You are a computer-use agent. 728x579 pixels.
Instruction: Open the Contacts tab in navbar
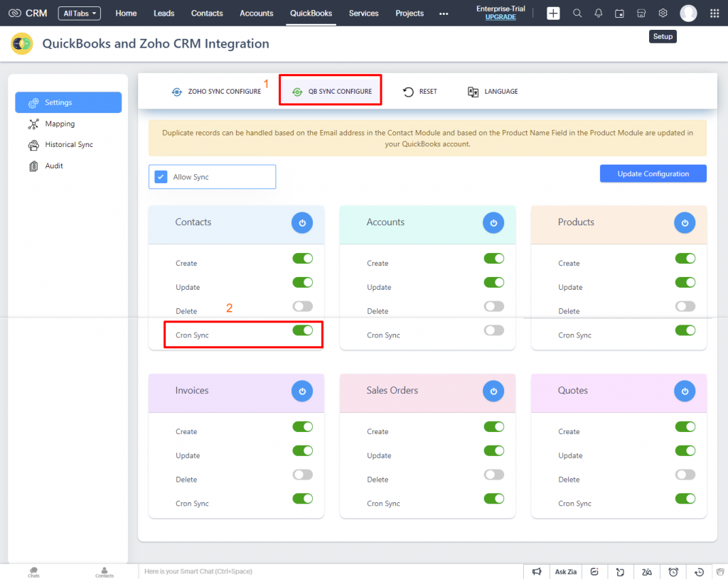pyautogui.click(x=207, y=13)
